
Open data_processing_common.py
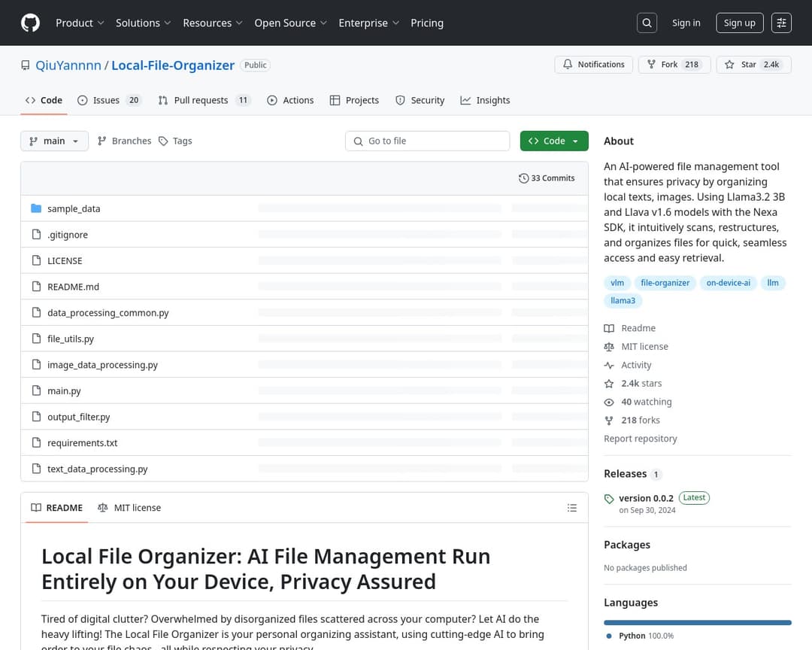point(108,312)
